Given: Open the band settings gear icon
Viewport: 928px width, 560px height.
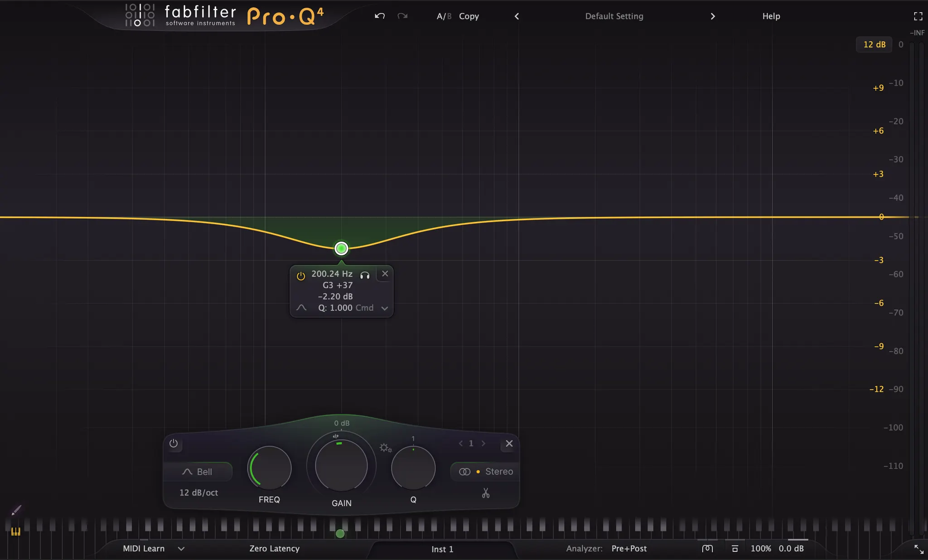Looking at the screenshot, I should click(386, 448).
